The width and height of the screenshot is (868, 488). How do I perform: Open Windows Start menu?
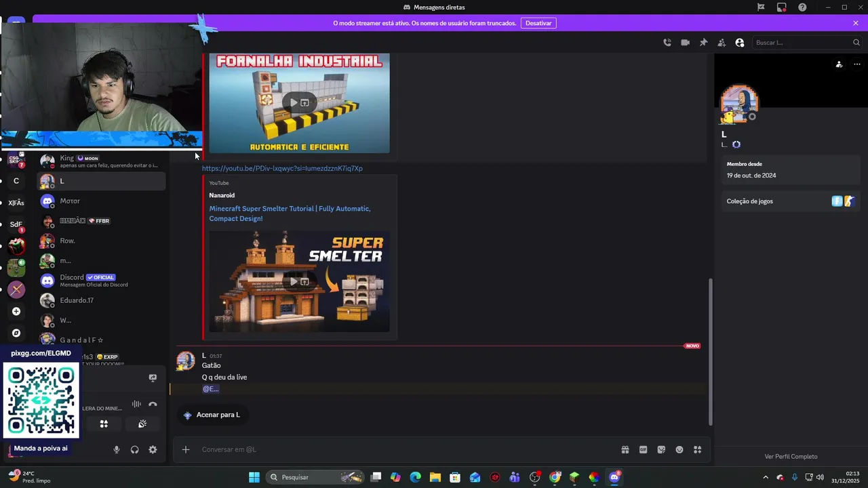coord(254,477)
